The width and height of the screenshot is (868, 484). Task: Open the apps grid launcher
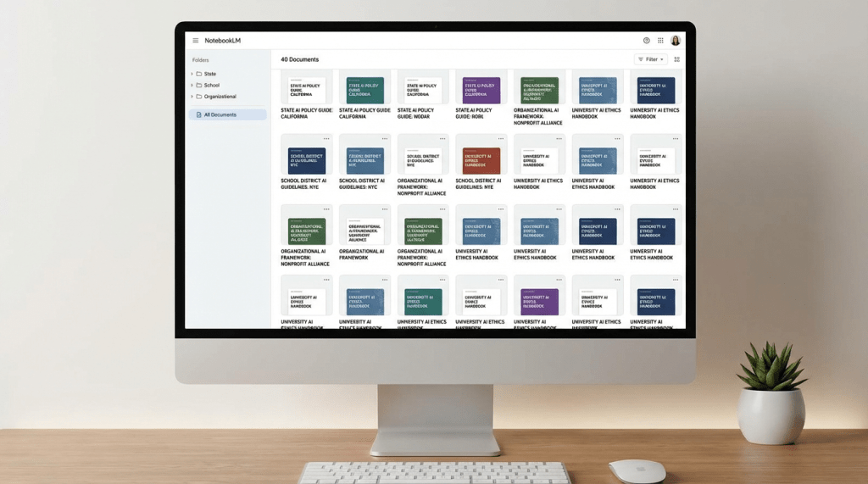660,41
